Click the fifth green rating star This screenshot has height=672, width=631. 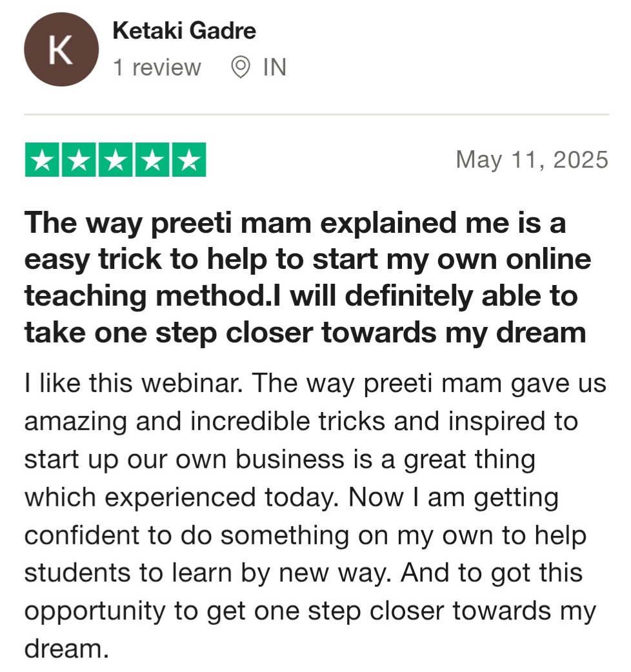click(x=189, y=160)
